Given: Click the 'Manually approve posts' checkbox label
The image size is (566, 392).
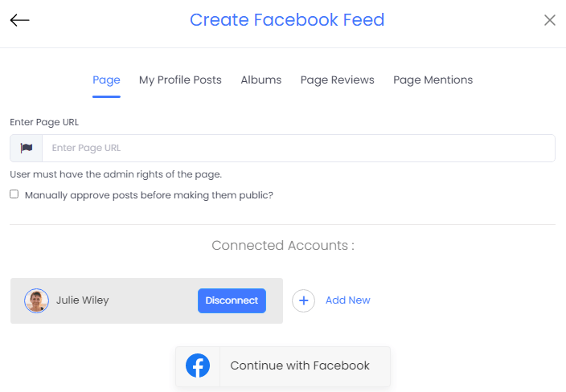Looking at the screenshot, I should (149, 195).
